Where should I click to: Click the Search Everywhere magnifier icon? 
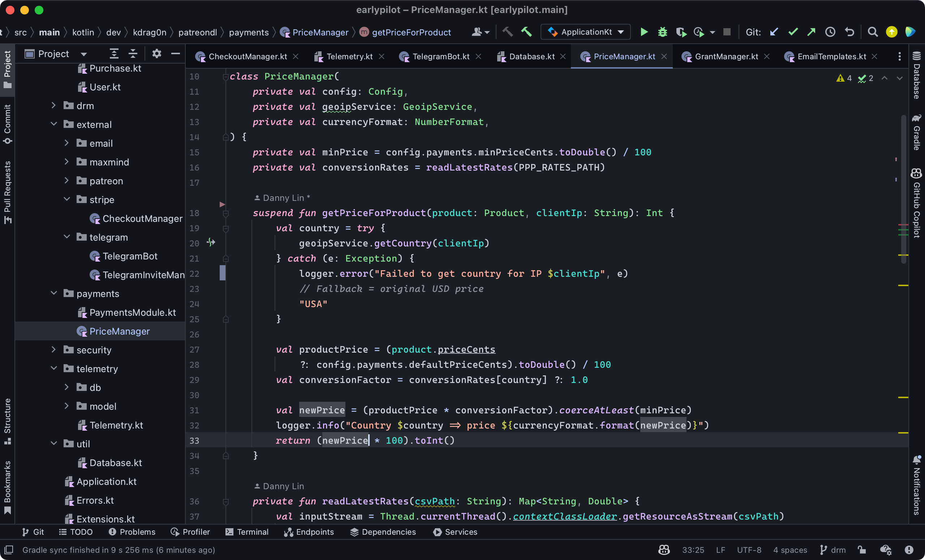[873, 32]
